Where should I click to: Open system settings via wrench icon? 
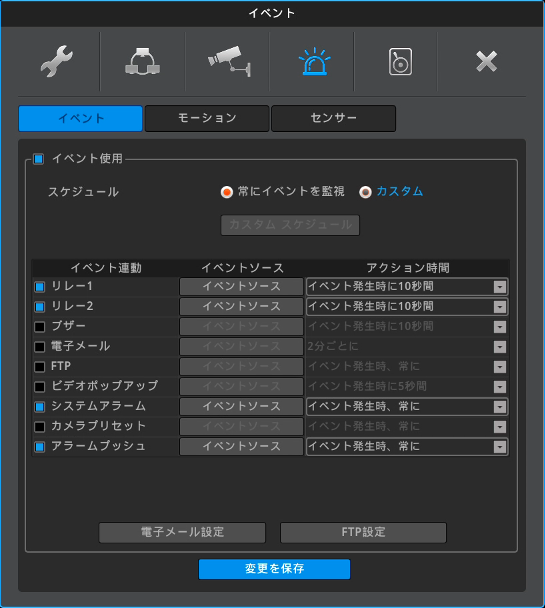click(57, 61)
